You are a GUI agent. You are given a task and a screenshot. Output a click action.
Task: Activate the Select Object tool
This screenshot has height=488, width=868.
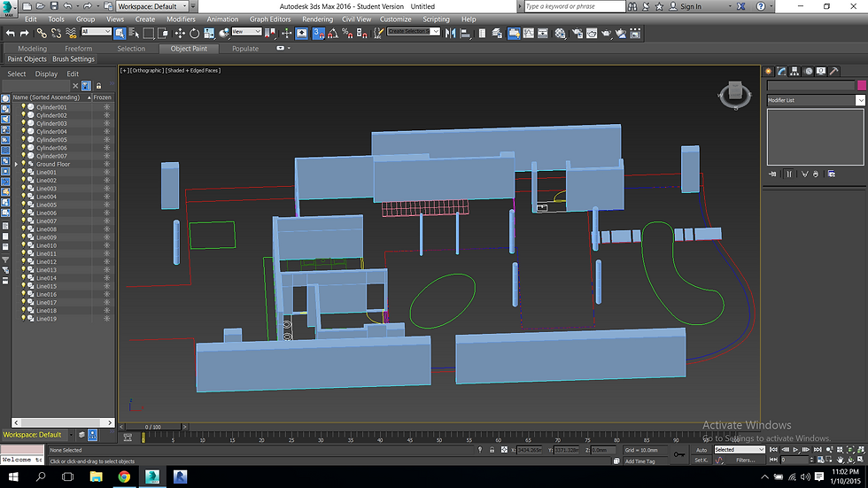(120, 33)
